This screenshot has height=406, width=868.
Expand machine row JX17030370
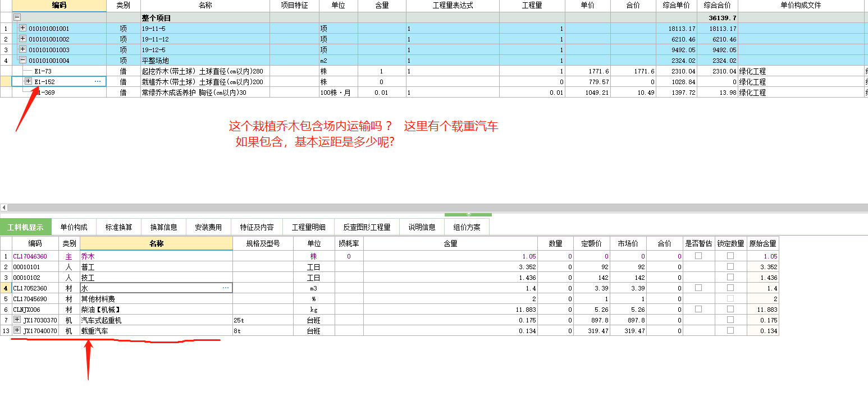click(17, 320)
